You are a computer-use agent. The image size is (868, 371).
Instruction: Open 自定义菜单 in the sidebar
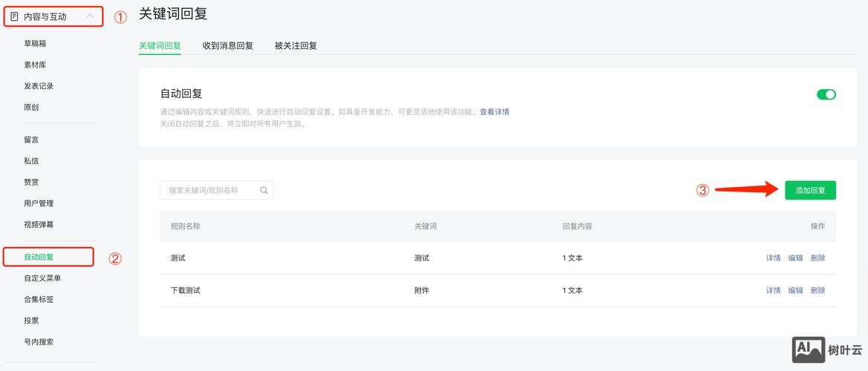tap(42, 278)
